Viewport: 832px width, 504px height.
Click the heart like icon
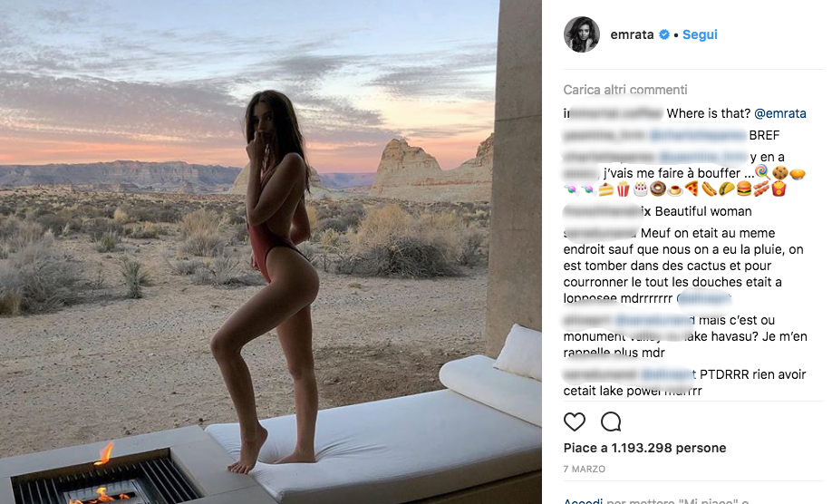click(x=574, y=422)
